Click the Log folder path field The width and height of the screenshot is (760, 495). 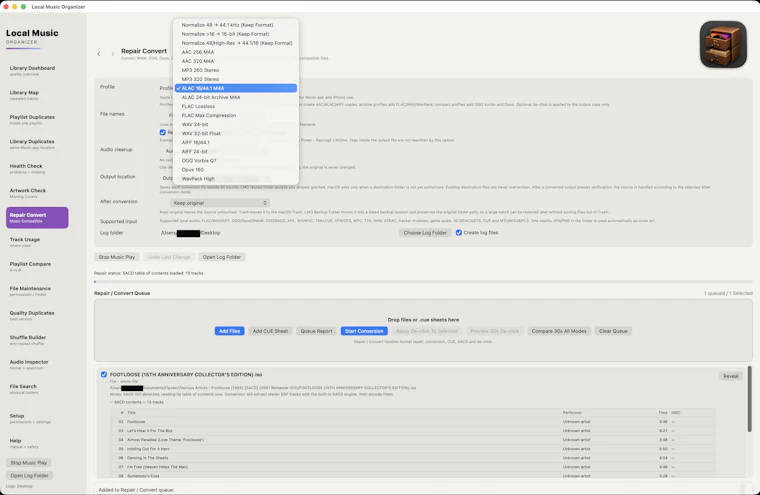coord(190,233)
